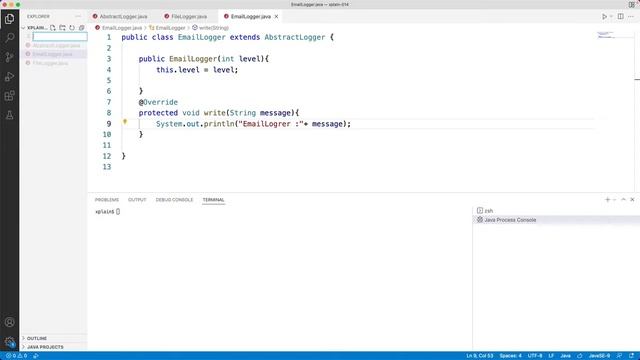Change the UTF-8 encoding status item
This screenshot has height=360, width=640.
pyautogui.click(x=535, y=356)
